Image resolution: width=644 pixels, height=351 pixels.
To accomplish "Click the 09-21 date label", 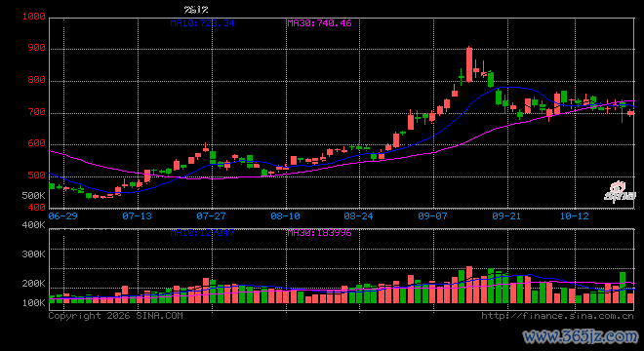I will pos(506,215).
